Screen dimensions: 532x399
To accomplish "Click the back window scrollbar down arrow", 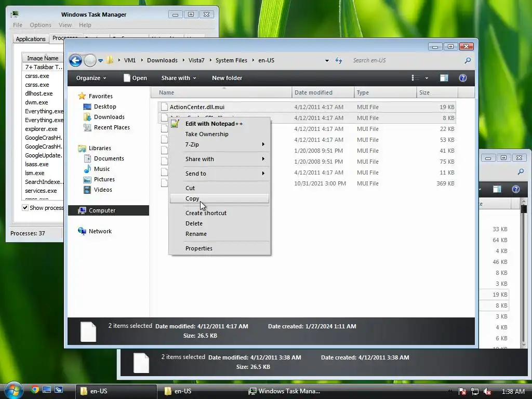I will [524, 344].
